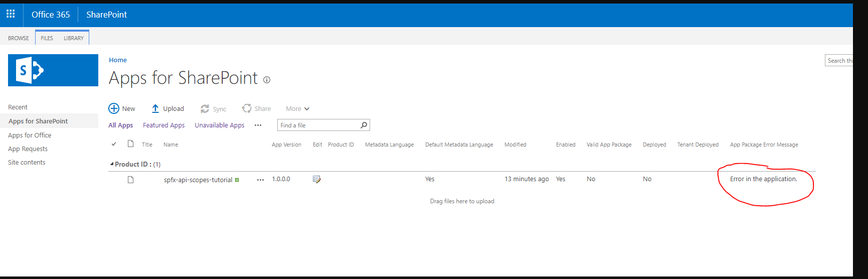
Task: Sort by the Enabled column header
Action: [x=566, y=145]
